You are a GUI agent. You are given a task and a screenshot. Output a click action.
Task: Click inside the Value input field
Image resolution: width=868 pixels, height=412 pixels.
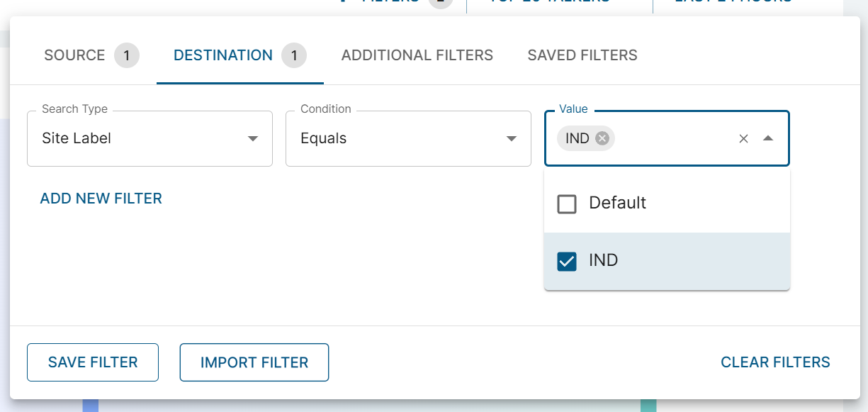(673, 138)
